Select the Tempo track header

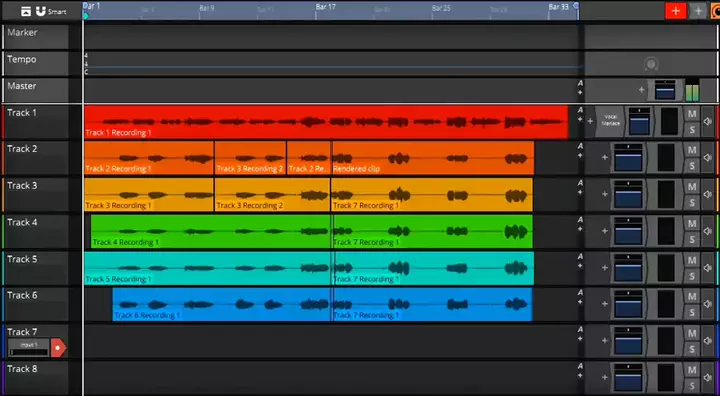36,63
